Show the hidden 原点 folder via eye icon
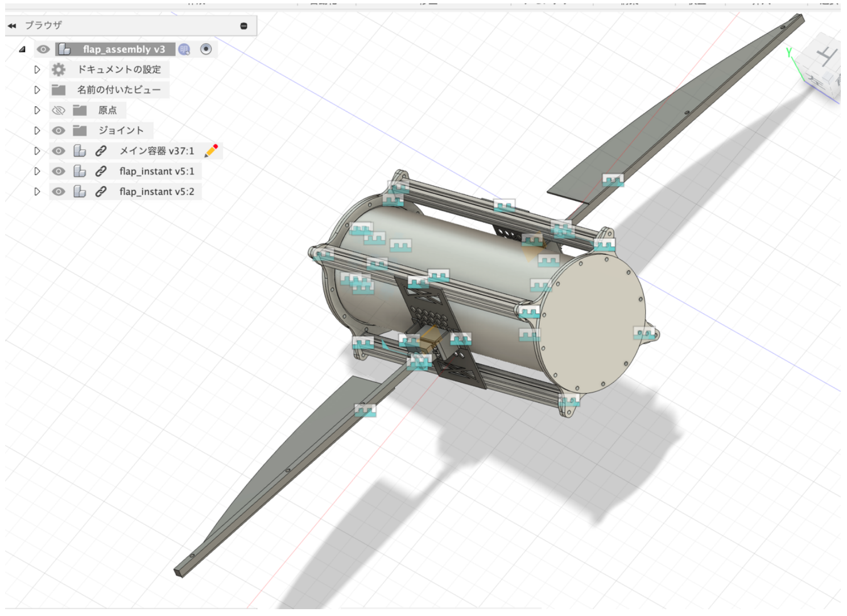 [58, 110]
